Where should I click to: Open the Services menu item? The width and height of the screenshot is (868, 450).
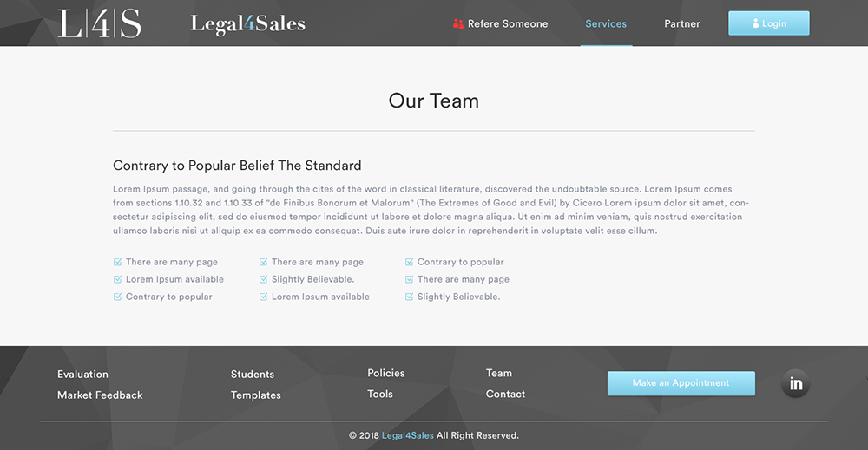(606, 24)
